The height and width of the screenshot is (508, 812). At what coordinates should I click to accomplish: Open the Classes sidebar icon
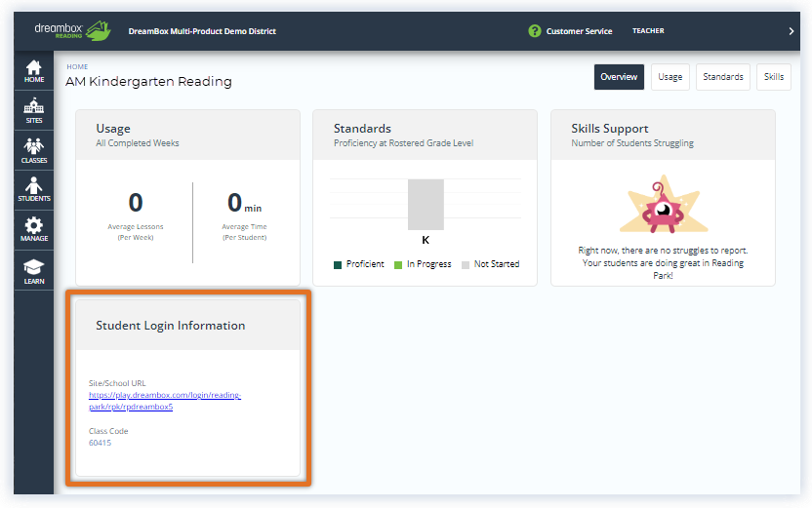33,150
